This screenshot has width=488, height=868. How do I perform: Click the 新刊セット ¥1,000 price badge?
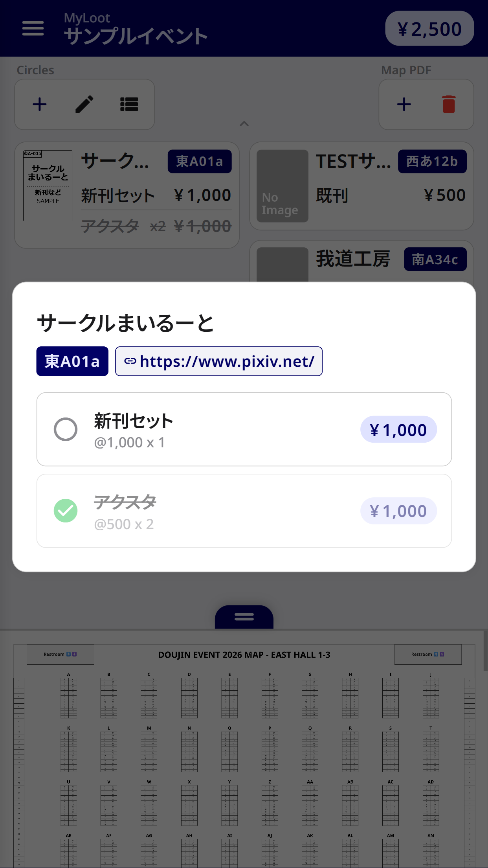pyautogui.click(x=398, y=430)
